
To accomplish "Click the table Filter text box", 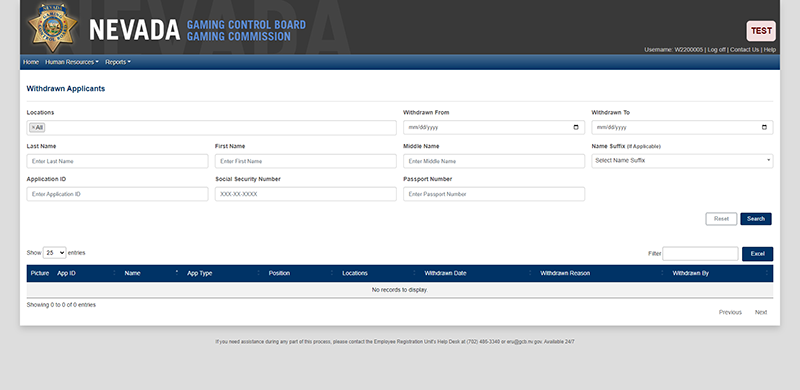I will click(x=700, y=254).
